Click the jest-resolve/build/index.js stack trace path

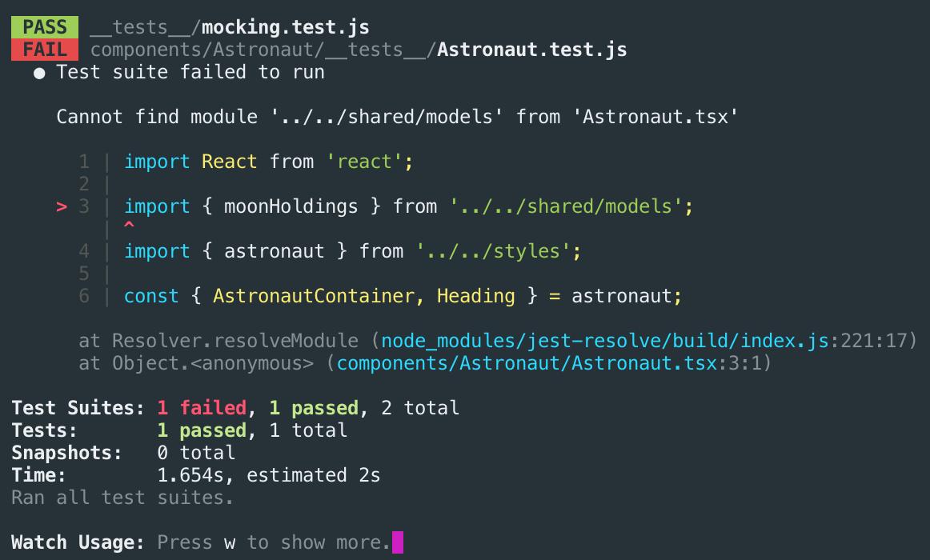[604, 341]
